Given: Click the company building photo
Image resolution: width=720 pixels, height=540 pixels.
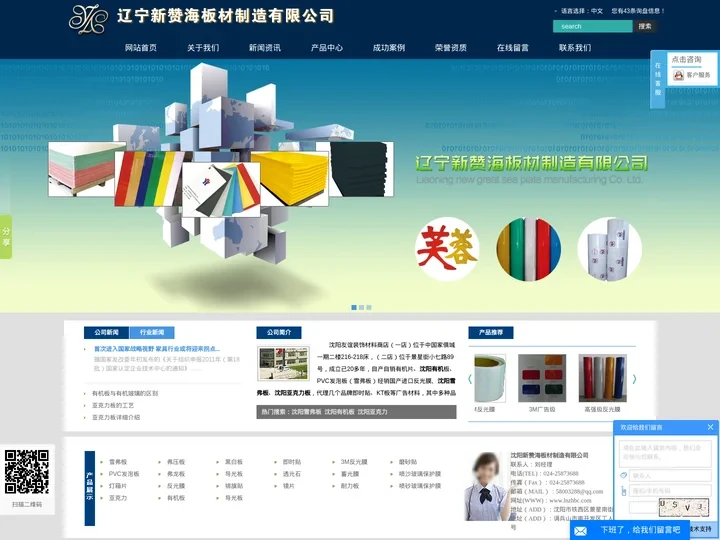Looking at the screenshot, I should click(283, 363).
